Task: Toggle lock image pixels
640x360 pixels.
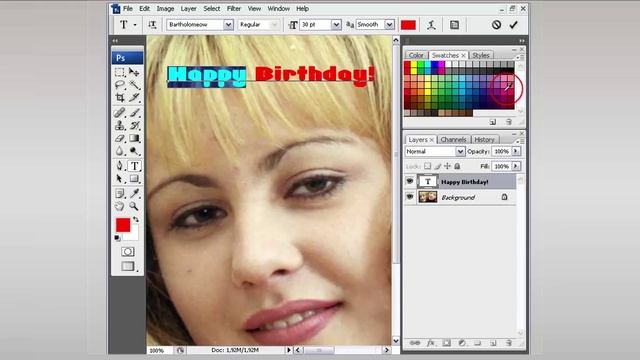Action: pos(438,166)
